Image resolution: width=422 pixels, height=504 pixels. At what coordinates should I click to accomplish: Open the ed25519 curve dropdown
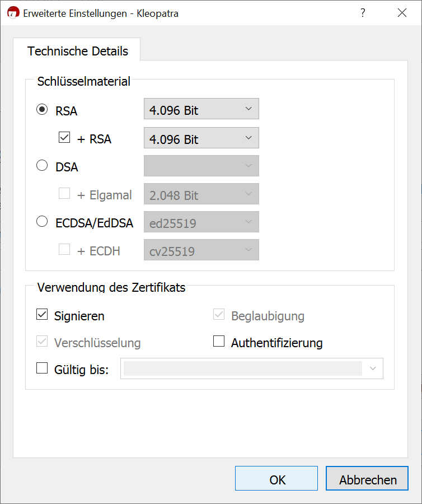tap(201, 222)
